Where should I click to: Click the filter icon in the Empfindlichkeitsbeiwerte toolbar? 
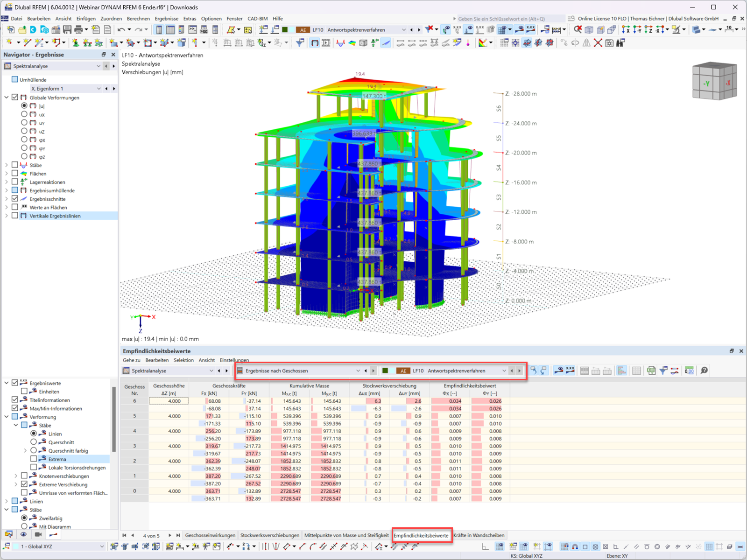pos(663,371)
